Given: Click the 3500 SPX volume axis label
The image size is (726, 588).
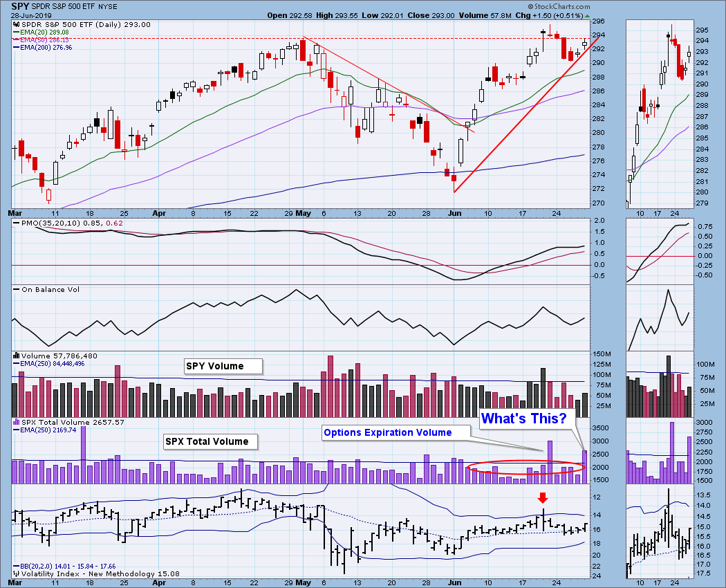Looking at the screenshot, I should pos(602,428).
